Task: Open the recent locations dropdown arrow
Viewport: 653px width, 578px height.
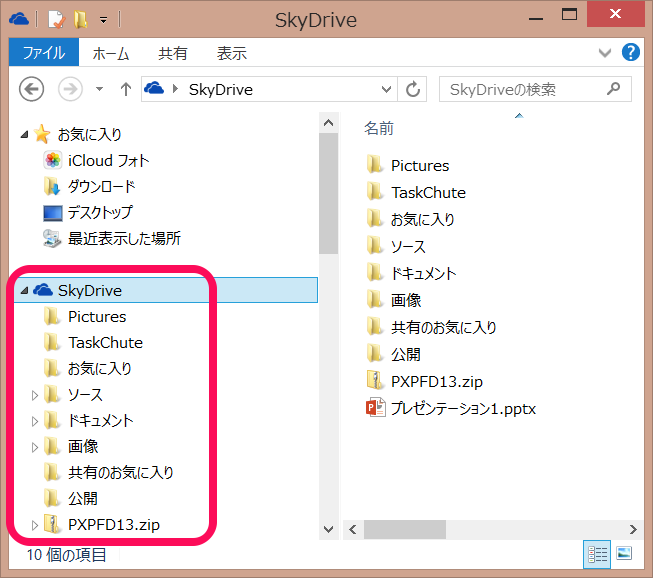Action: (x=99, y=89)
